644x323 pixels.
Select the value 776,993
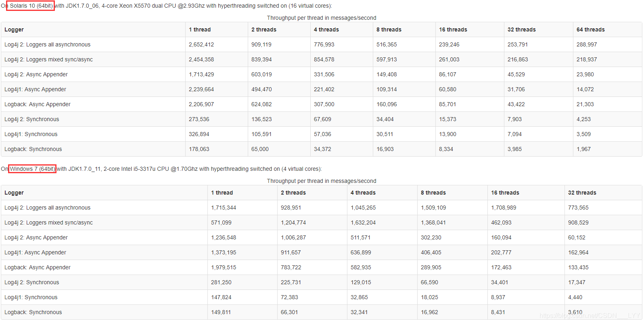[x=324, y=44]
